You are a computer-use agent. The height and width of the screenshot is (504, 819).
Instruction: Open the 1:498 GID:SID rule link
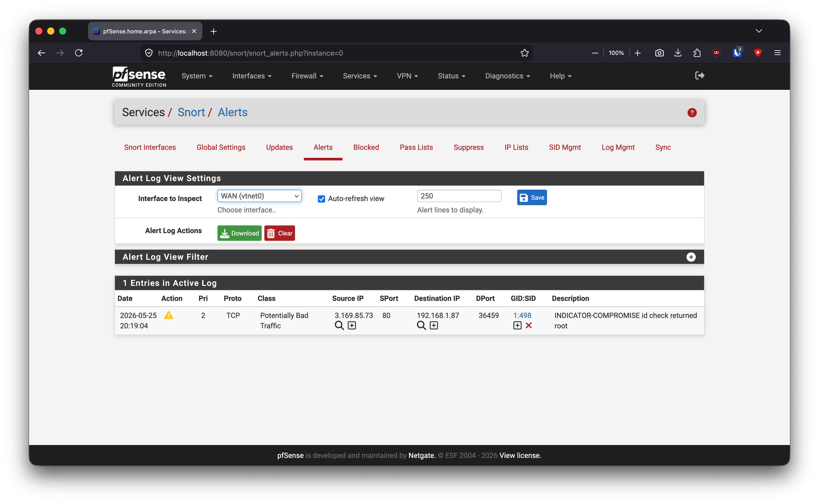tap(522, 315)
